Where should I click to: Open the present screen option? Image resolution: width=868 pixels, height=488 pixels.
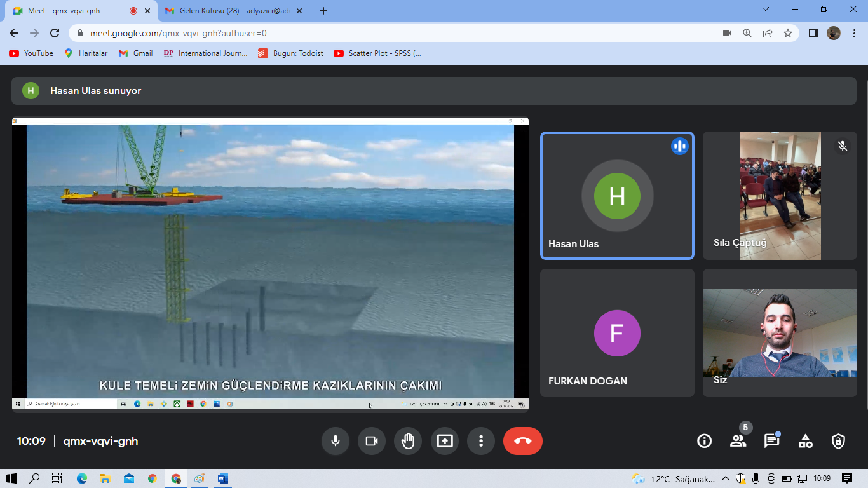[x=445, y=441]
